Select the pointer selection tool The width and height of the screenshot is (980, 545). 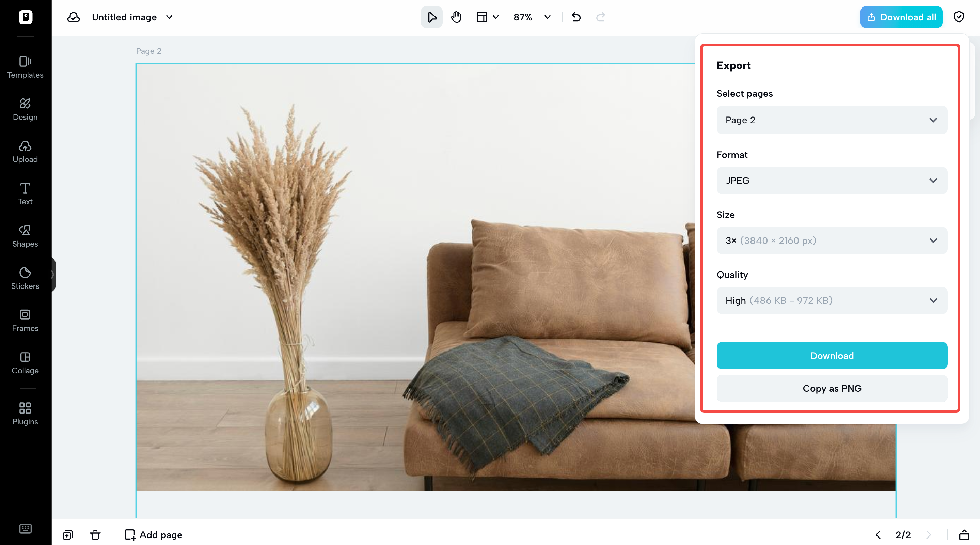[431, 17]
